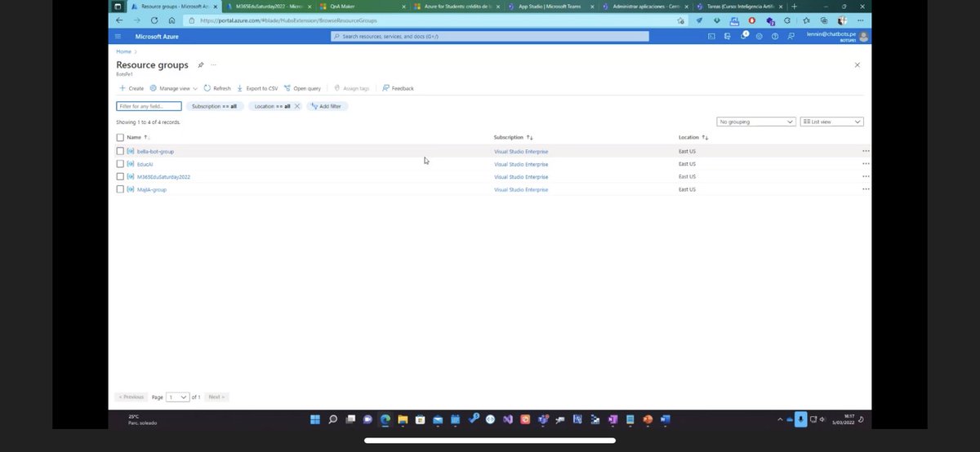Open the Azure portal hamburger menu

point(118,37)
